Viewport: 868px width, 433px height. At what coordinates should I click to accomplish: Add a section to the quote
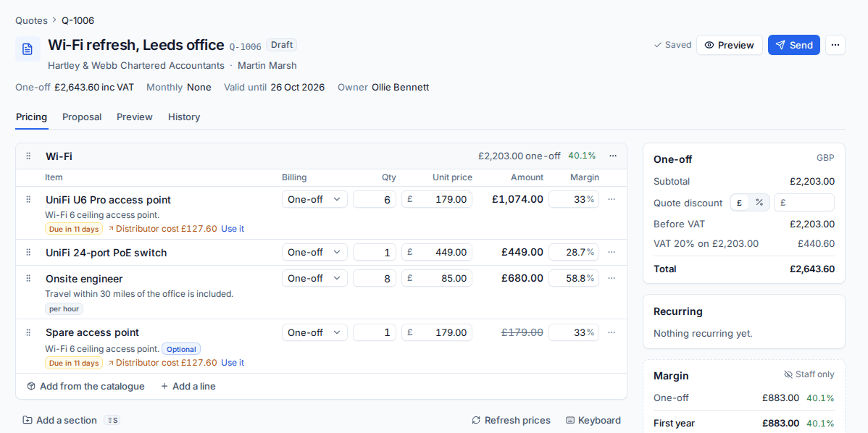(60, 420)
